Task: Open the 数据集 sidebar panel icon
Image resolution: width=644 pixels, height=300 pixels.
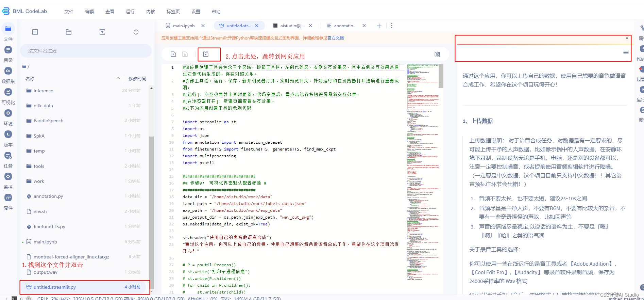Action: point(8,71)
